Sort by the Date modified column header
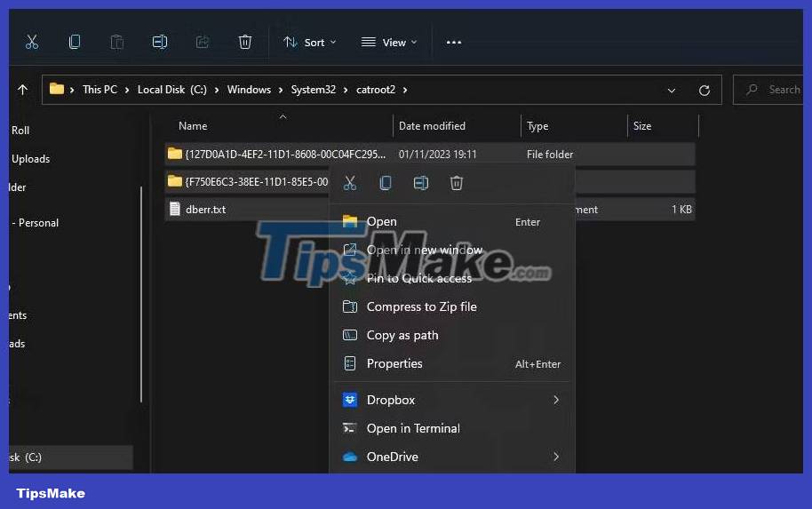812x509 pixels. click(x=432, y=126)
